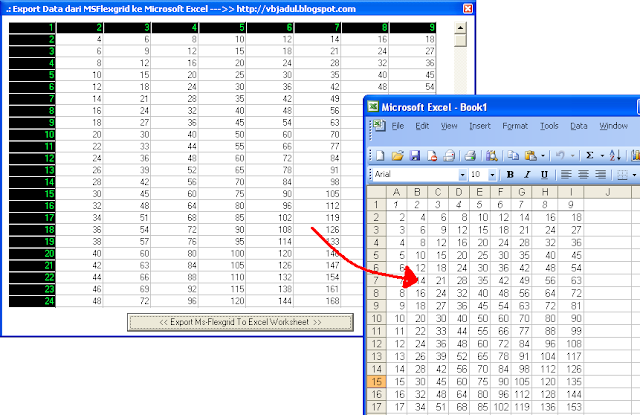This screenshot has width=640, height=415.
Task: Open the Data menu in Excel
Action: point(579,126)
